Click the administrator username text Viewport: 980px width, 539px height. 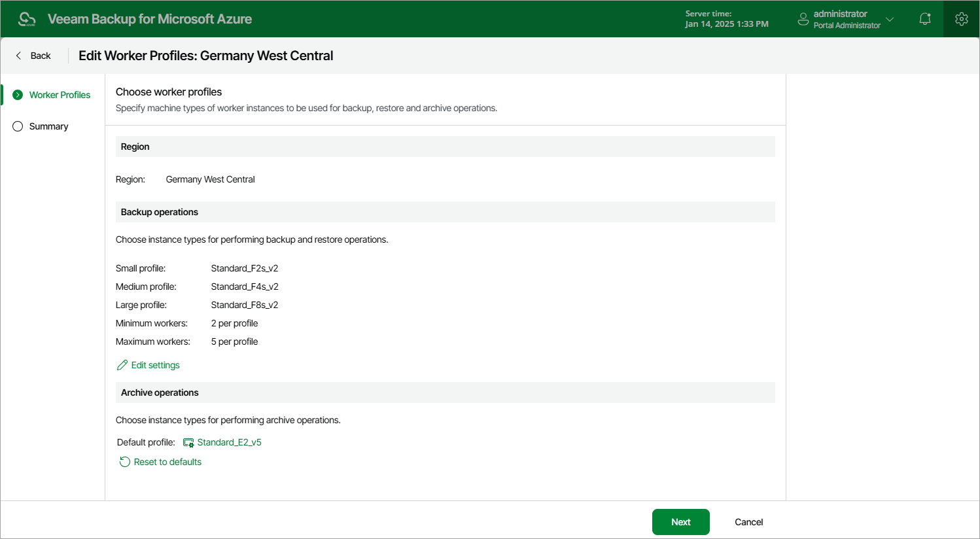[x=841, y=14]
